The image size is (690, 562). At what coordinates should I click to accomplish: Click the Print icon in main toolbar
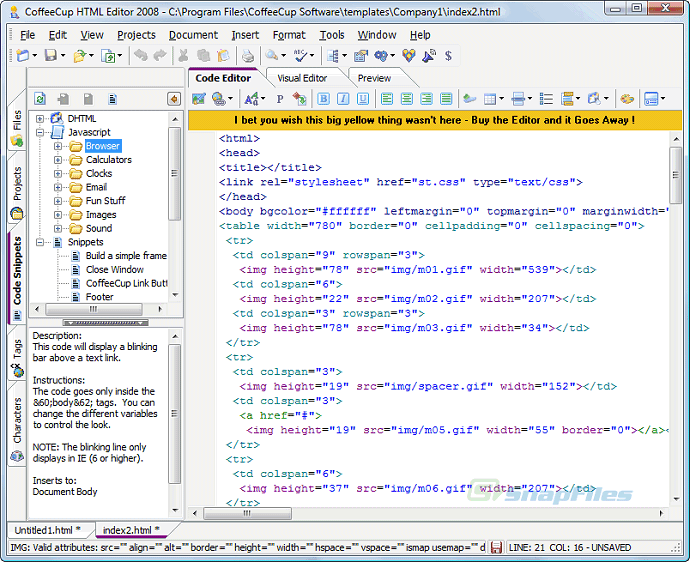coord(248,56)
